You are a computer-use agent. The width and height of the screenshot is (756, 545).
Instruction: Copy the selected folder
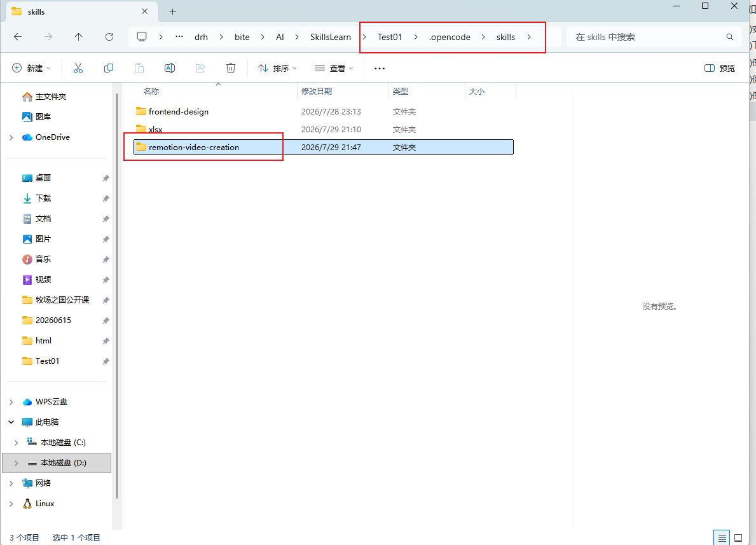[x=109, y=68]
